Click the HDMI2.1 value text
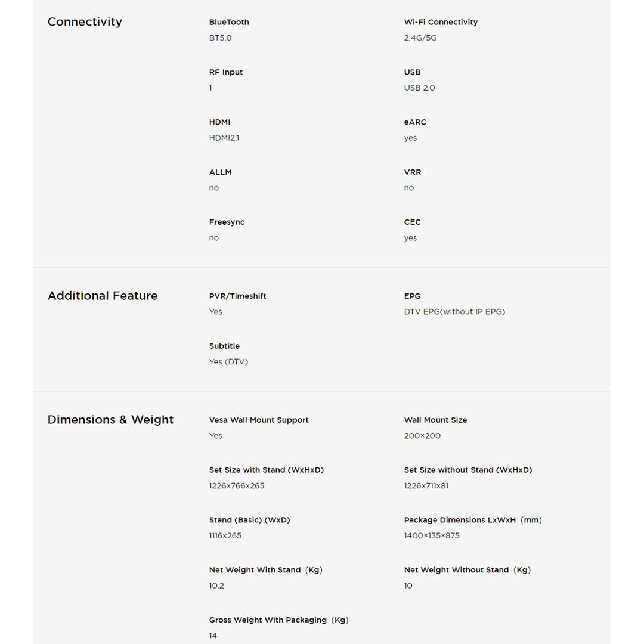Image resolution: width=644 pixels, height=644 pixels. coord(224,138)
